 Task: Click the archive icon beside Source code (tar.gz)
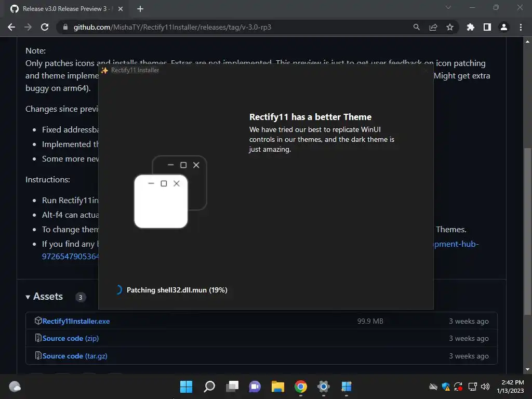click(x=38, y=355)
